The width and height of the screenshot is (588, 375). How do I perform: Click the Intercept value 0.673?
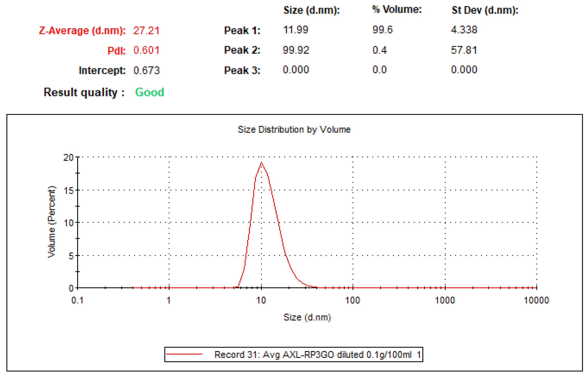coord(146,71)
